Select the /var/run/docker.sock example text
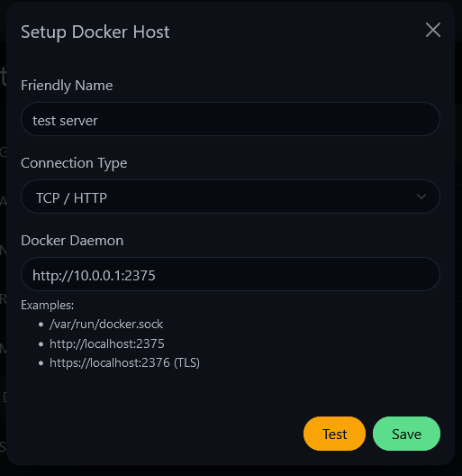The width and height of the screenshot is (462, 476). coord(106,325)
